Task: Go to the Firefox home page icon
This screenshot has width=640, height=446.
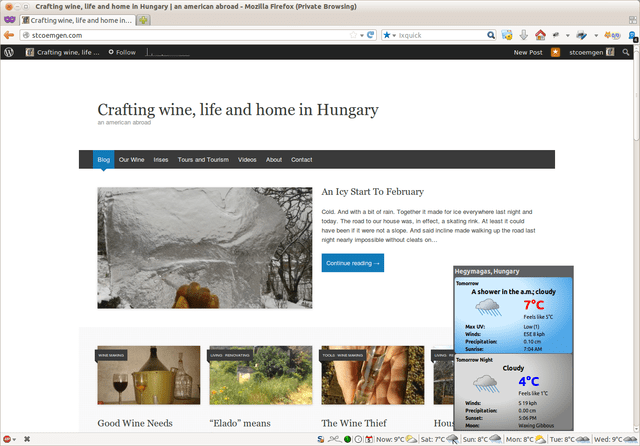Action: (540, 35)
